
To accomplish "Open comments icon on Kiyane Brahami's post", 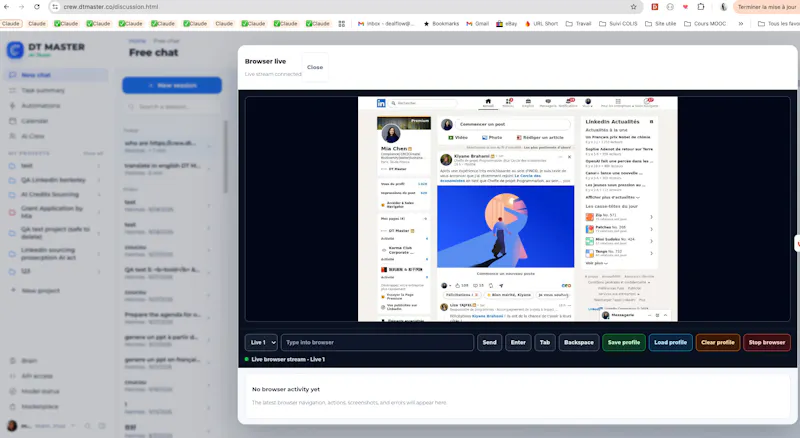I will 476,285.
